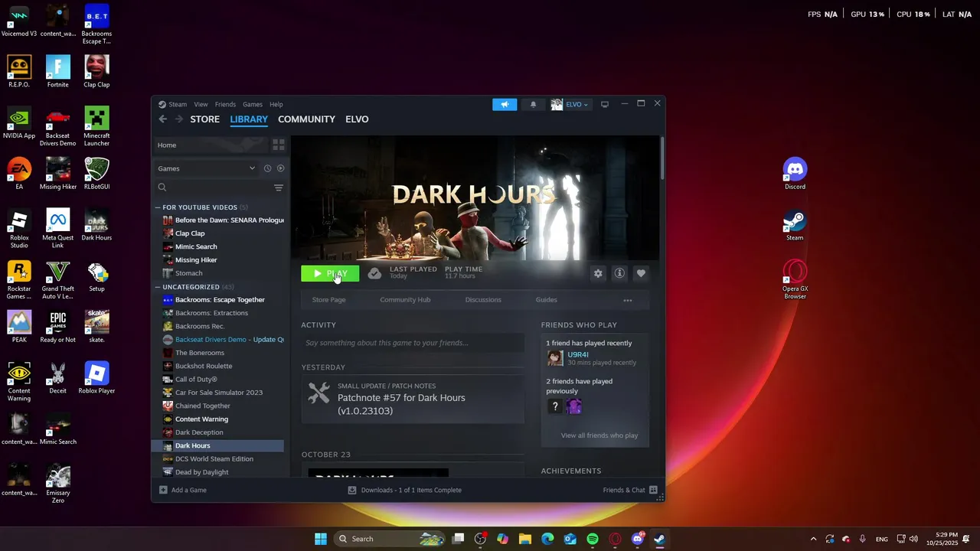Open Add a Game button

pyautogui.click(x=183, y=490)
